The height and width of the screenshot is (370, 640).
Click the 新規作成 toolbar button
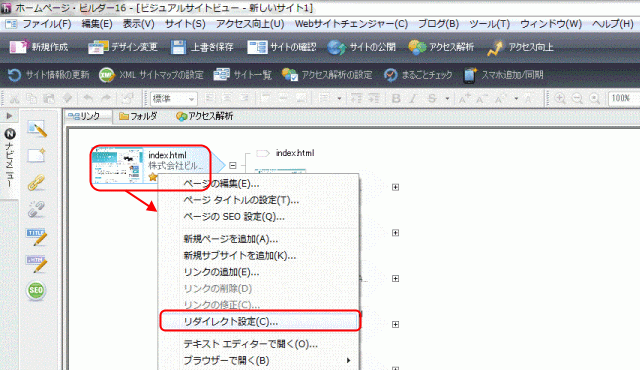[39, 47]
